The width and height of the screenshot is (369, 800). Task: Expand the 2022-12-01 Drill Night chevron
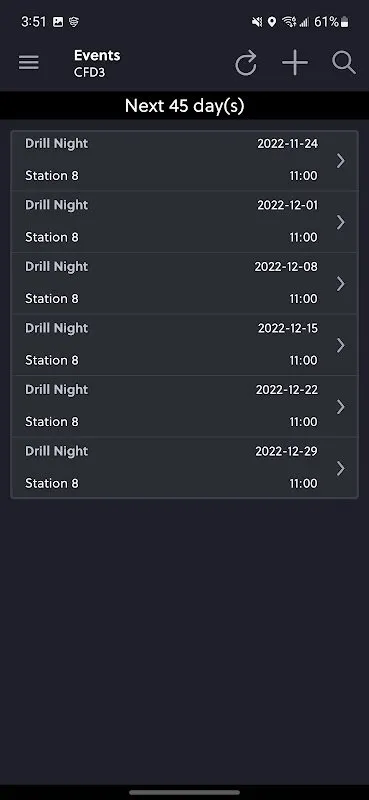340,222
